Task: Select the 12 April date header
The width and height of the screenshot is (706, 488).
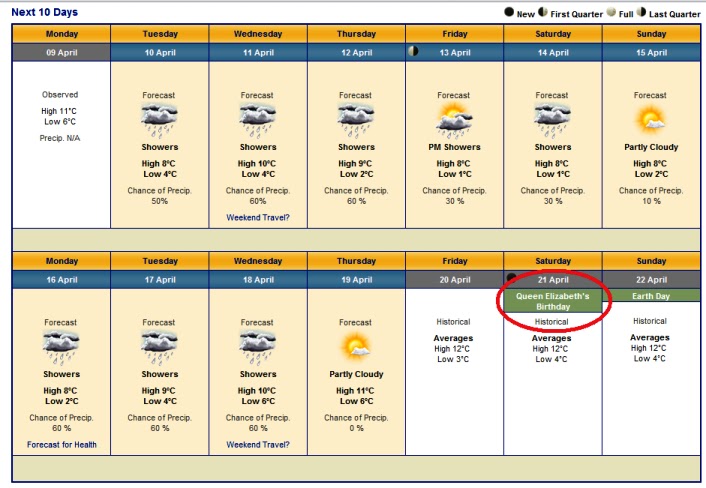Action: (x=357, y=52)
